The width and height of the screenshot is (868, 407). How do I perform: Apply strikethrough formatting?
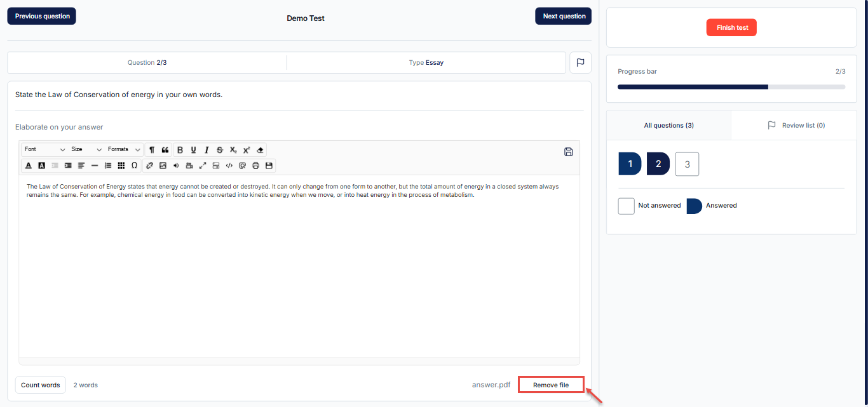[220, 150]
